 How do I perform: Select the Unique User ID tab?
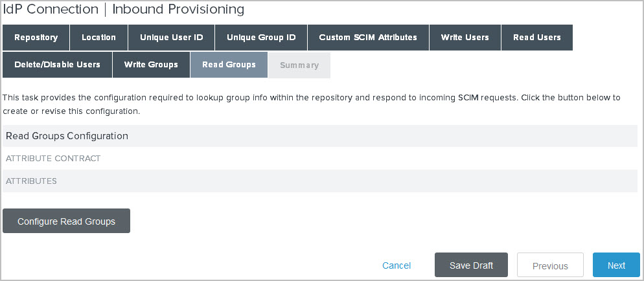[171, 38]
